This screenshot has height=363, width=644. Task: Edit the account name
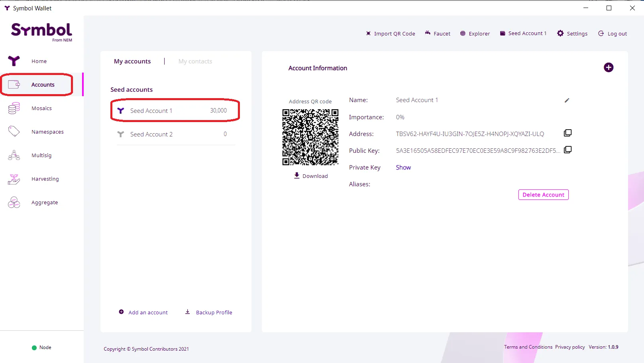567,100
